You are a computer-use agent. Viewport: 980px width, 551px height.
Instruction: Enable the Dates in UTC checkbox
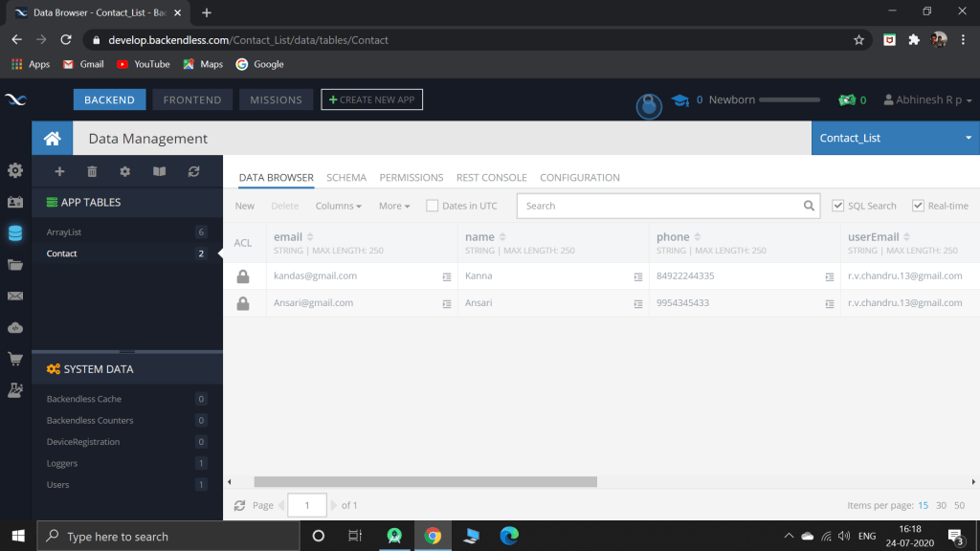pos(433,206)
